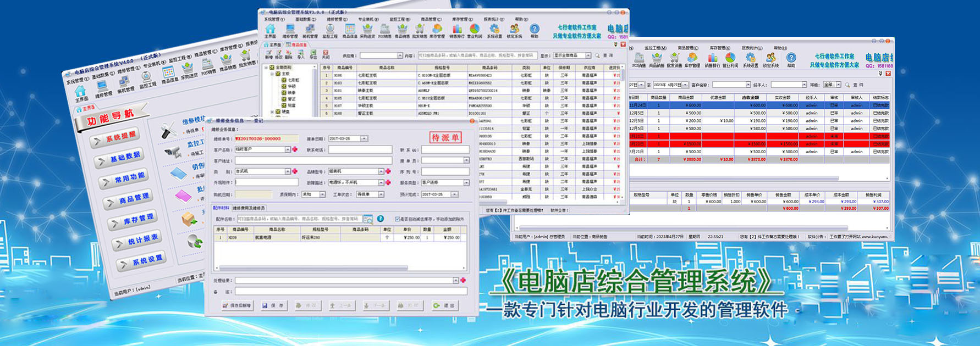Viewport: 980px width, 346px height.
Task: Click 导入 import icon in product list toolbar
Action: coord(301,55)
